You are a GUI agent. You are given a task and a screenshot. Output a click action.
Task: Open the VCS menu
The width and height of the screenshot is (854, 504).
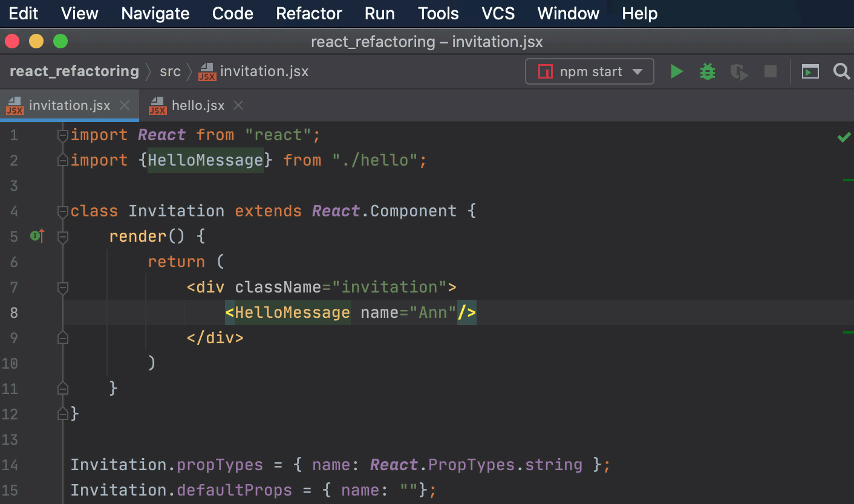click(497, 13)
